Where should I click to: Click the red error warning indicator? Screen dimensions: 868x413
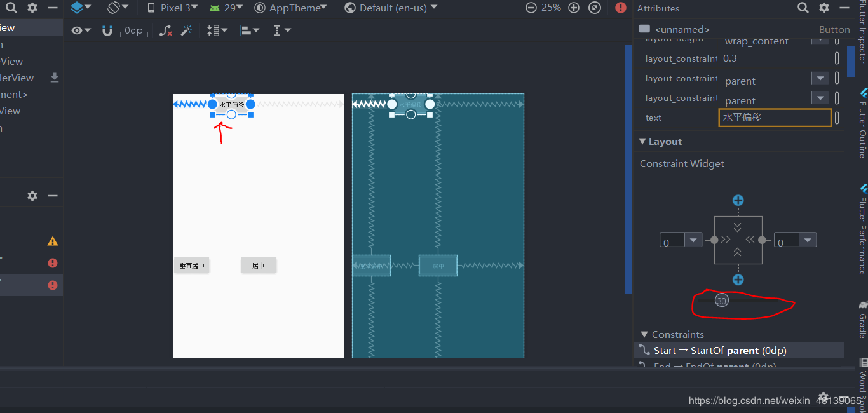621,8
